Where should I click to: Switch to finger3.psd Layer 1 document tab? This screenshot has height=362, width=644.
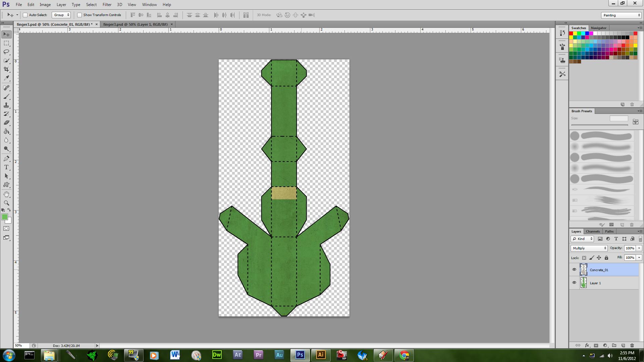pos(136,24)
